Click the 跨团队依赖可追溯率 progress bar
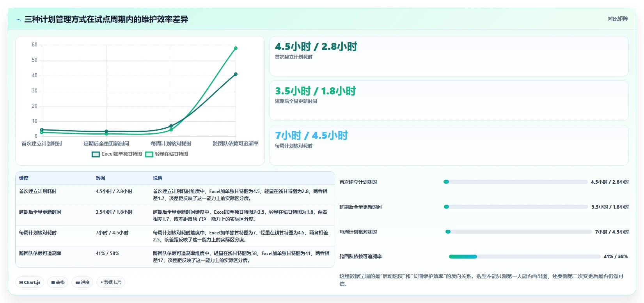This screenshot has width=644, height=303. click(x=525, y=257)
